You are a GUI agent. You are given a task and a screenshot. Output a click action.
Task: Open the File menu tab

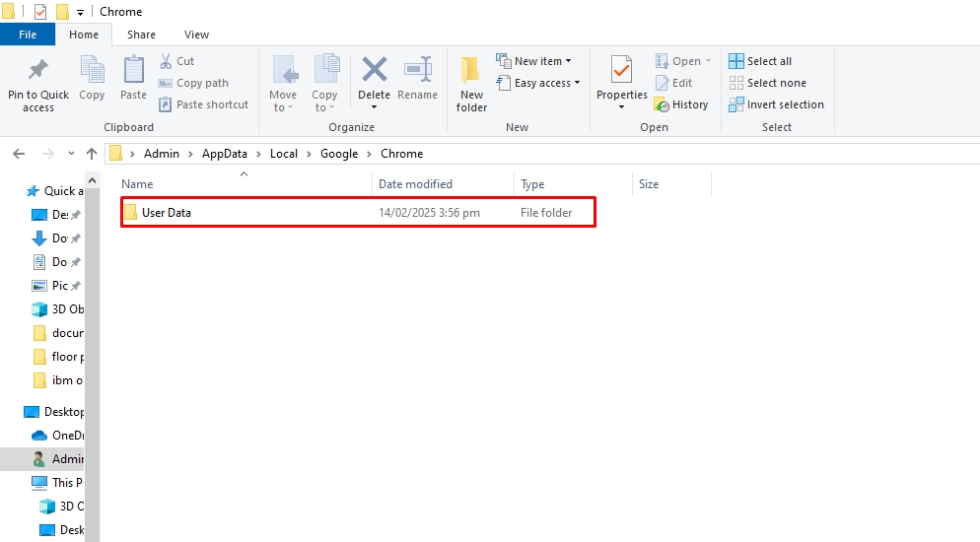coord(28,34)
